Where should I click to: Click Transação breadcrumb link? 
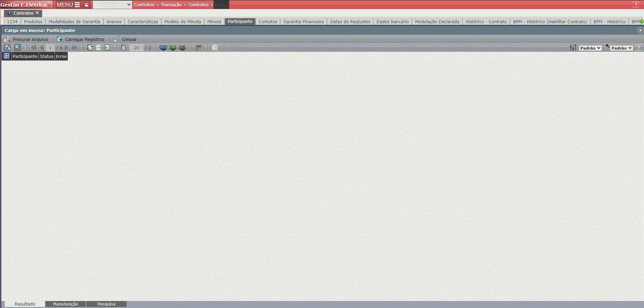click(171, 5)
